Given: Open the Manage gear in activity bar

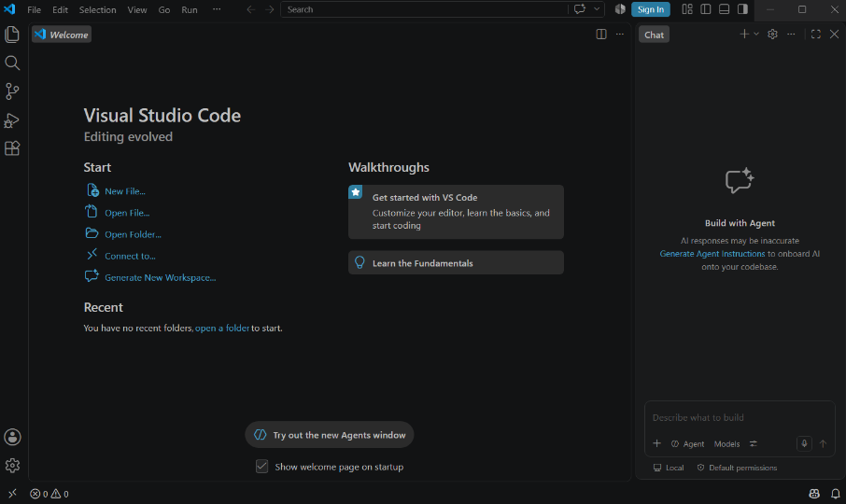Looking at the screenshot, I should coord(12,465).
